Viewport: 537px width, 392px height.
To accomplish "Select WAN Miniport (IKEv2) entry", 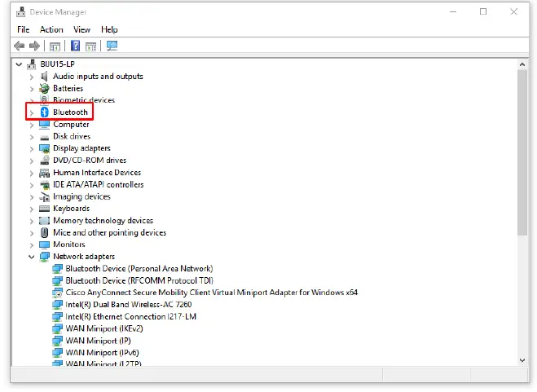I will 104,328.
